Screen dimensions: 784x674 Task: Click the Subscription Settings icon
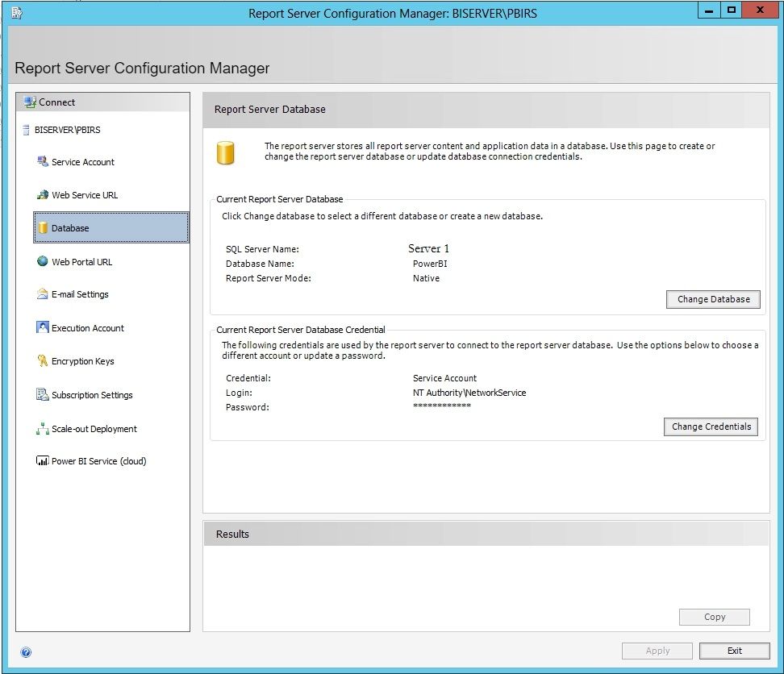pos(43,395)
